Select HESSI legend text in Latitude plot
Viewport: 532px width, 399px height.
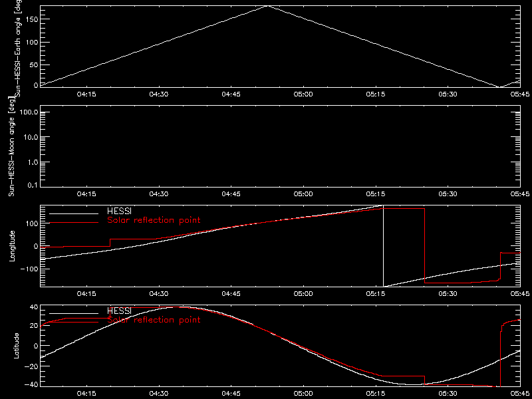click(119, 311)
